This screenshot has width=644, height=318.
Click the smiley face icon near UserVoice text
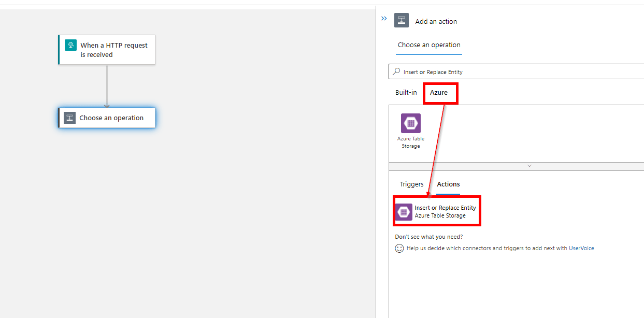pos(399,248)
